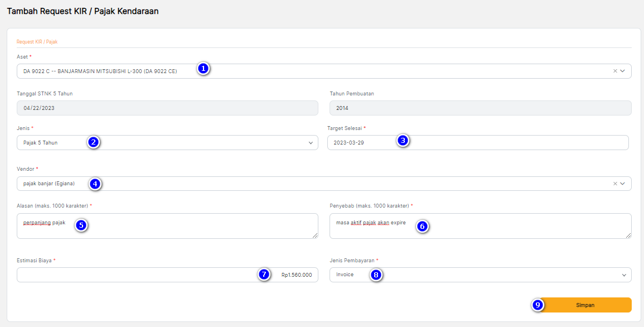Click the blue number 5 marker
Screen dimensions: 644x327
81,225
